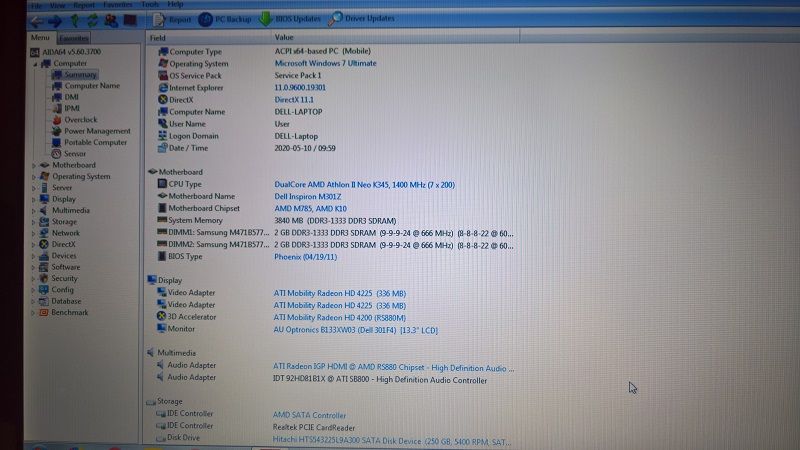Expand the Operating System tree node
Image resolution: width=800 pixels, height=450 pixels.
point(34,177)
